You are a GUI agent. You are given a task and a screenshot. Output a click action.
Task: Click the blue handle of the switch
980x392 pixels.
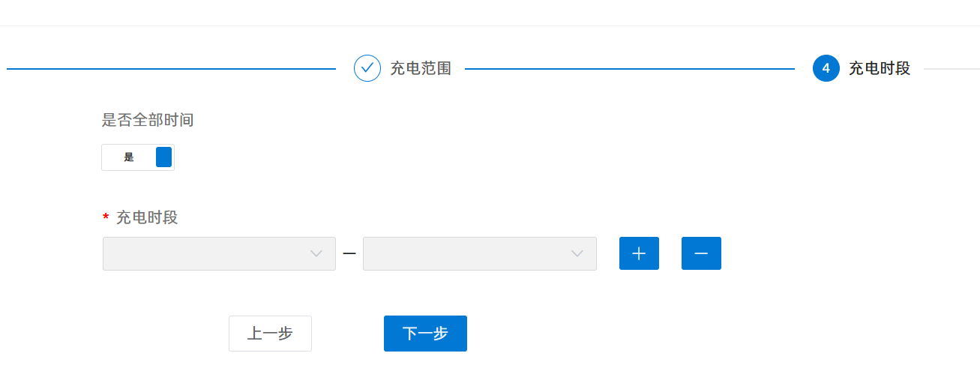point(163,157)
